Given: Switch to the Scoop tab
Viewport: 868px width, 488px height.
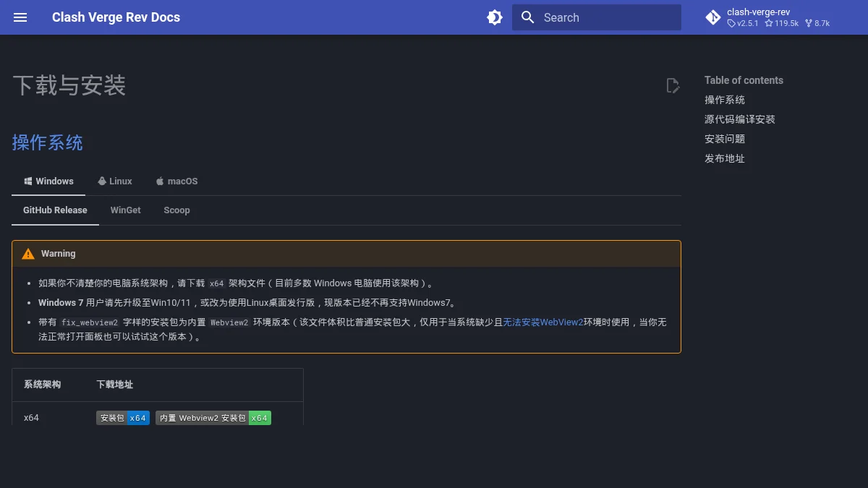Looking at the screenshot, I should tap(176, 210).
